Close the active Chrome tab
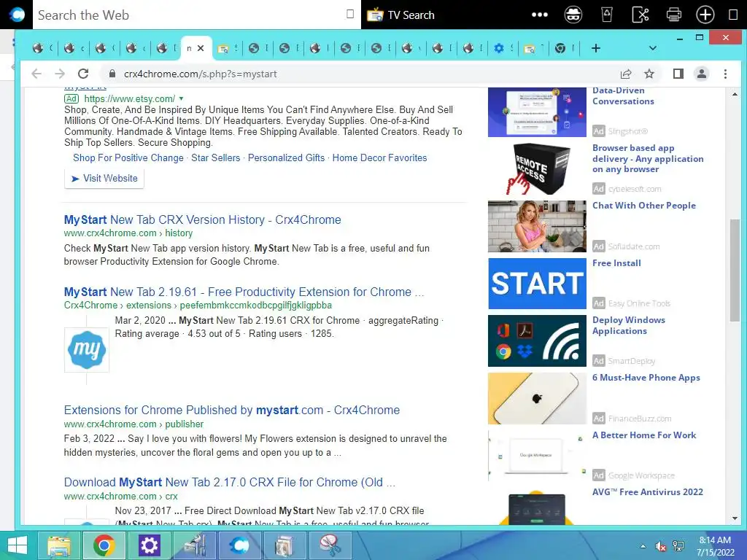This screenshot has height=560, width=747. tap(201, 48)
